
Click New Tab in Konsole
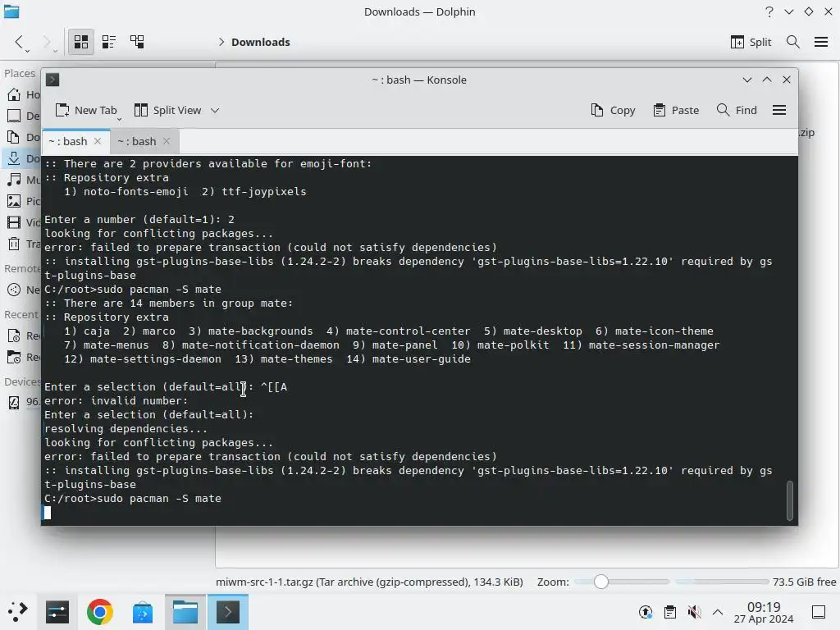tap(85, 110)
